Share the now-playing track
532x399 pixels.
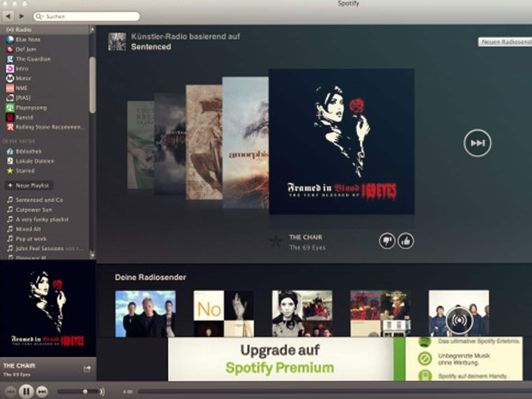pyautogui.click(x=87, y=369)
